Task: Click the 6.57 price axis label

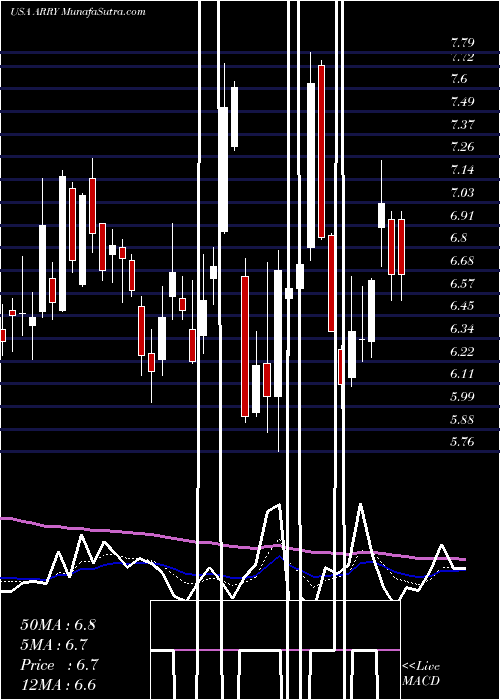Action: (462, 283)
